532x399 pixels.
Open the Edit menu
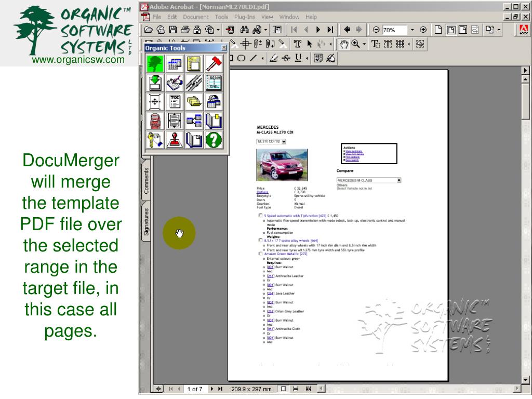tap(172, 17)
